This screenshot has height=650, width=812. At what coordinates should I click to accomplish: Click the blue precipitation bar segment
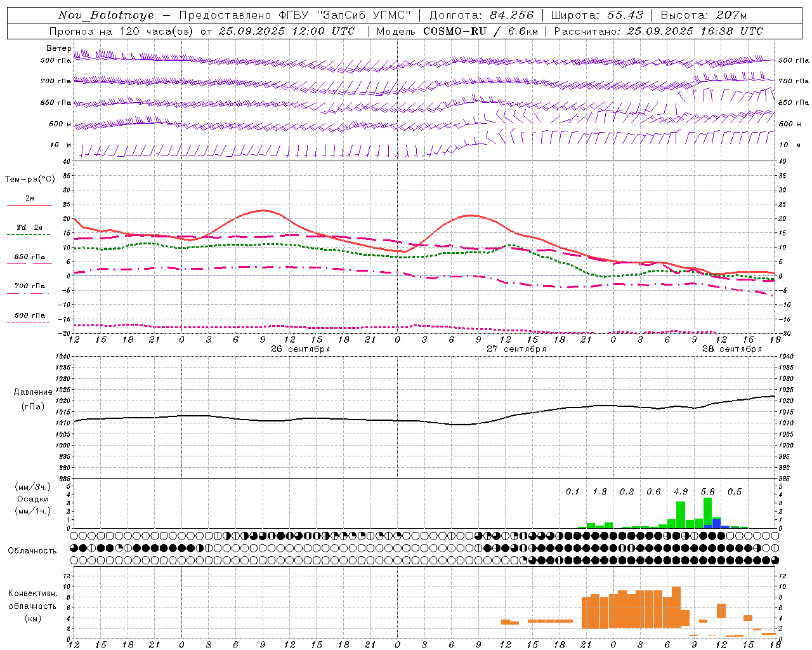(716, 522)
